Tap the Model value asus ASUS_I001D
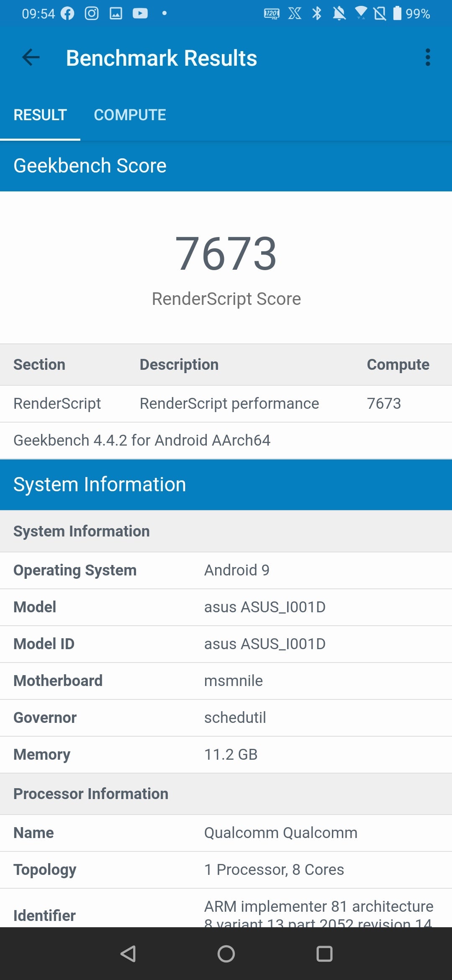The height and width of the screenshot is (980, 452). [265, 607]
